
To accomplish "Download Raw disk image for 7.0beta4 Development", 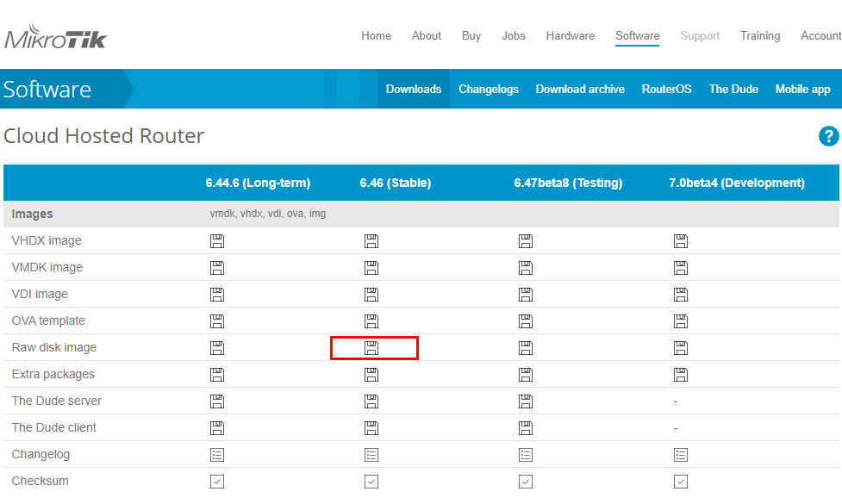I will [x=680, y=348].
